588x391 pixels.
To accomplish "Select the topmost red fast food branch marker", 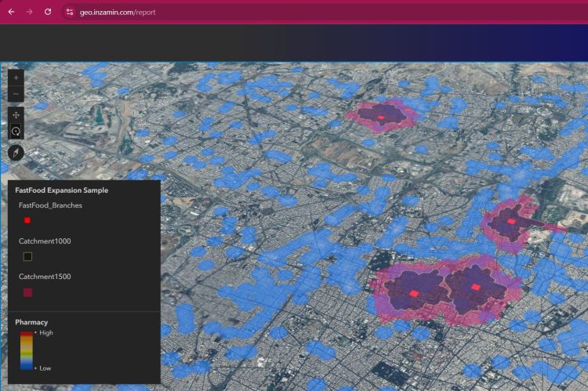I will [x=381, y=118].
